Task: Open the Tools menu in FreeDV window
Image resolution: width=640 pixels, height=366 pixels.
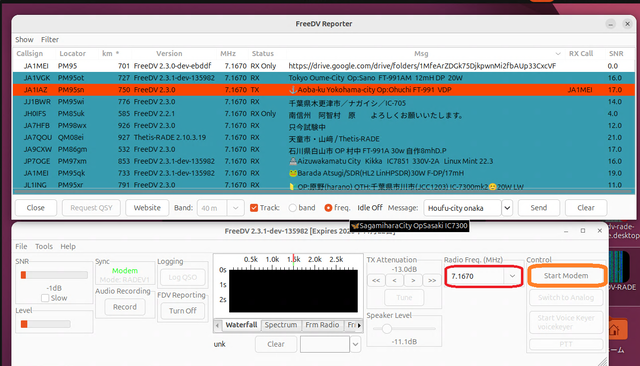Action: click(x=44, y=246)
